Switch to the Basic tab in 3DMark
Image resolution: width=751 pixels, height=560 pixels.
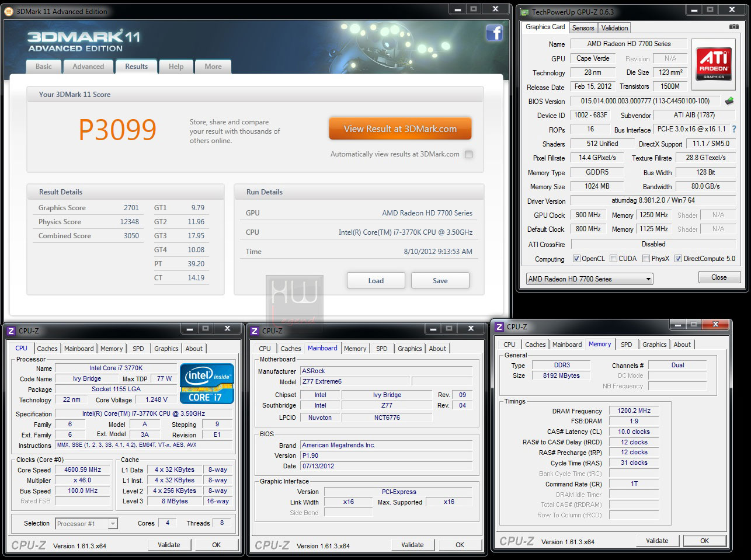click(44, 67)
